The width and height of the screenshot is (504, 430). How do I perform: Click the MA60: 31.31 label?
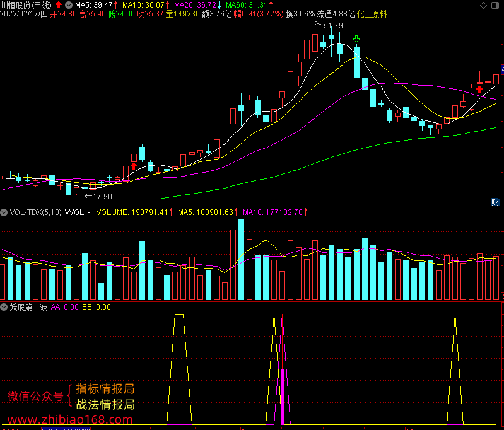247,5
